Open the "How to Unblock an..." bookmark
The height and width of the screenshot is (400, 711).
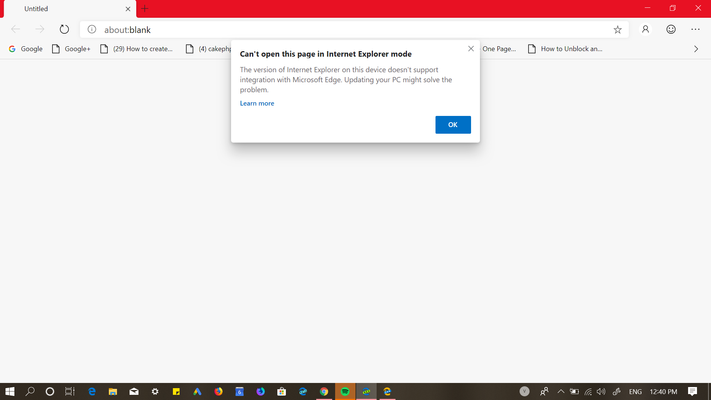[565, 49]
